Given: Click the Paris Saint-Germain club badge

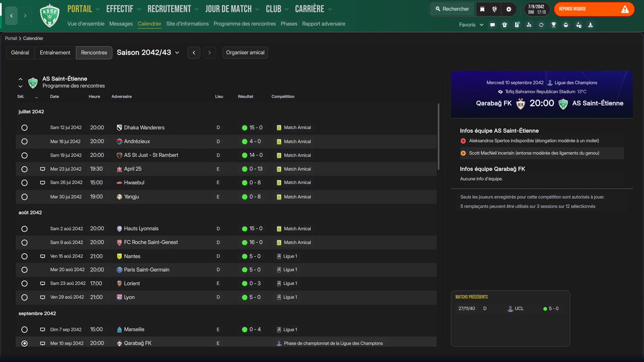Looking at the screenshot, I should [119, 270].
